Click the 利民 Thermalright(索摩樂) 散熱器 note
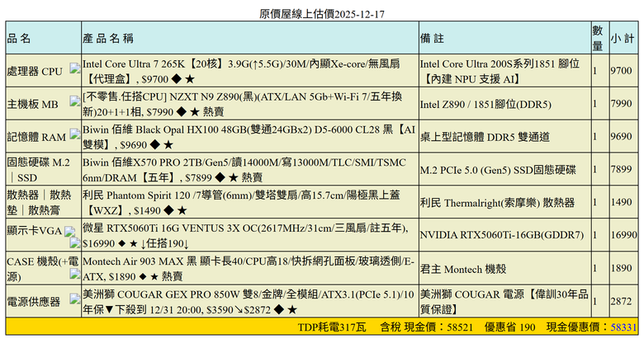 coord(497,203)
